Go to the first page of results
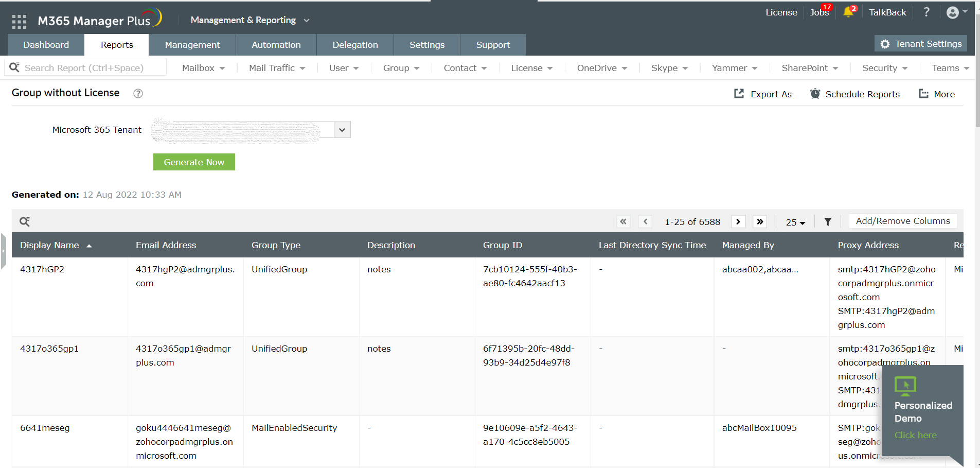The width and height of the screenshot is (980, 468). point(623,221)
